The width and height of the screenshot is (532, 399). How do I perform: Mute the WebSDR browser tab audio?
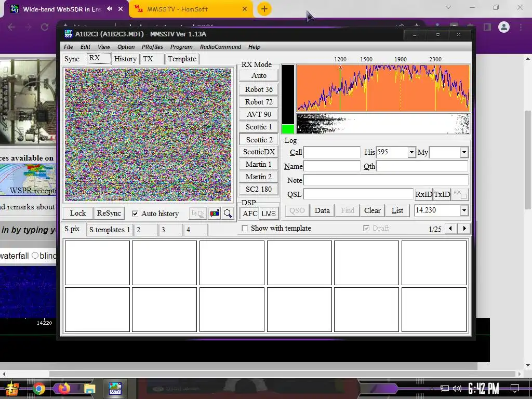[109, 9]
